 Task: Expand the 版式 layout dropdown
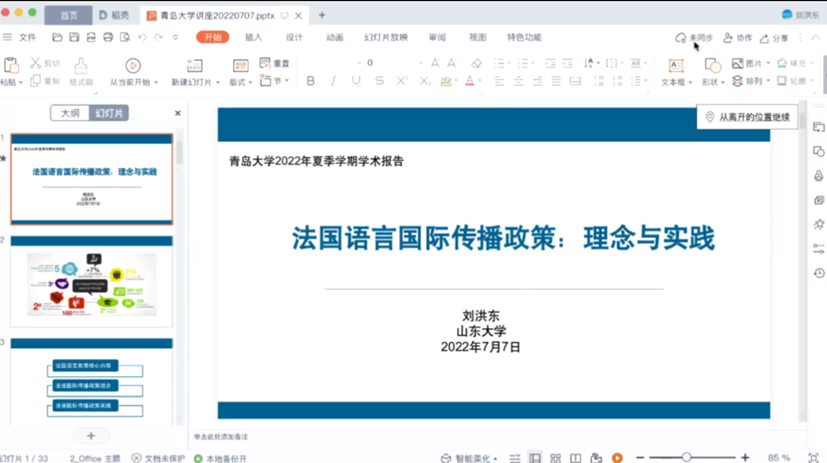pos(241,82)
